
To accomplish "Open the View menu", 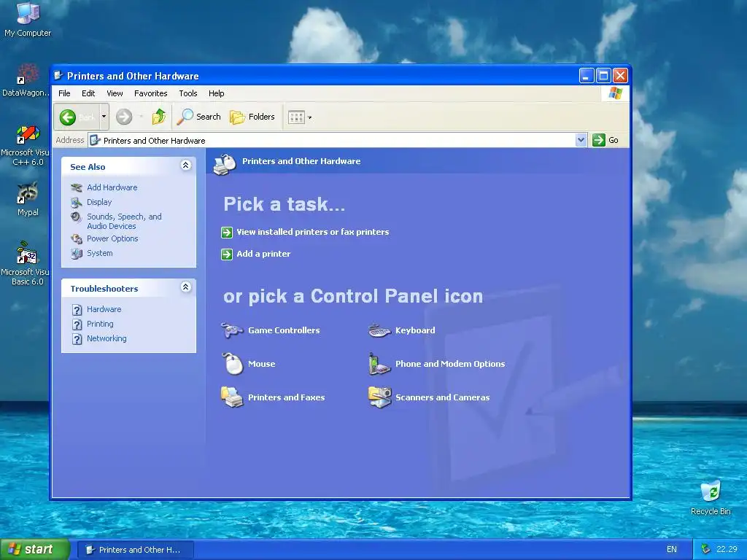I will (115, 93).
